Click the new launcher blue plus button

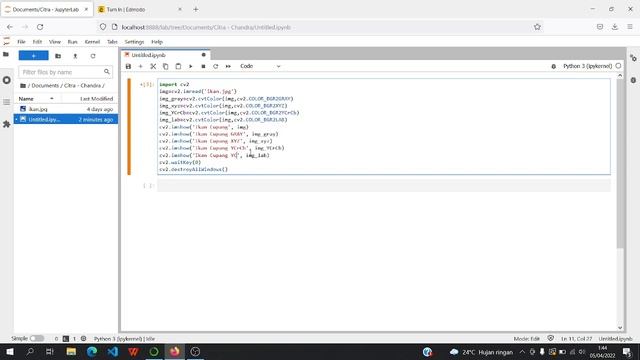33,56
